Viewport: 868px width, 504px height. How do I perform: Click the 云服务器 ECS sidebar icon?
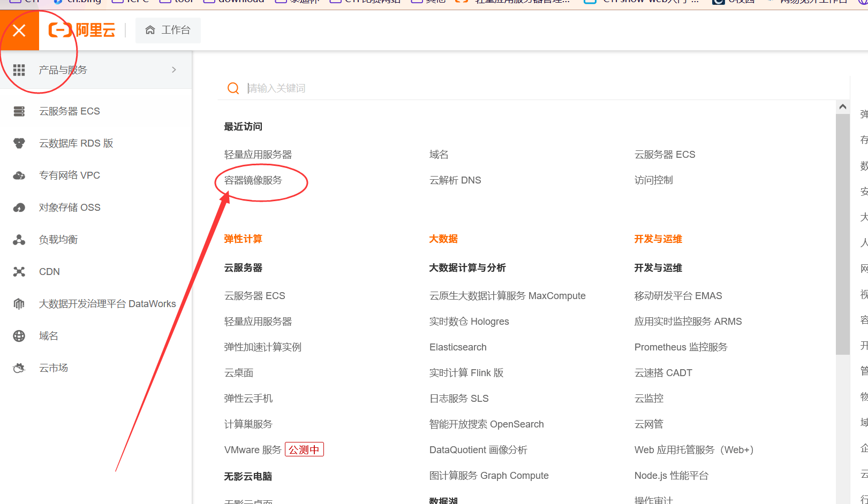pos(19,111)
